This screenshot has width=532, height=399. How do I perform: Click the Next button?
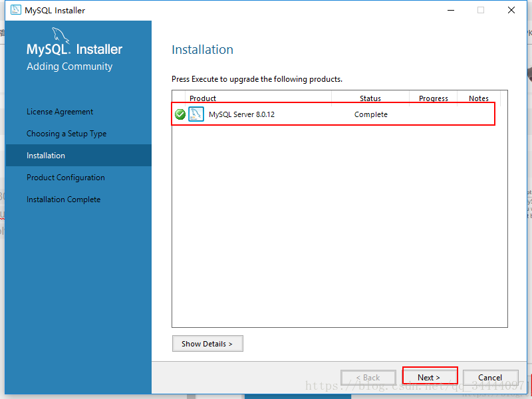tap(430, 377)
